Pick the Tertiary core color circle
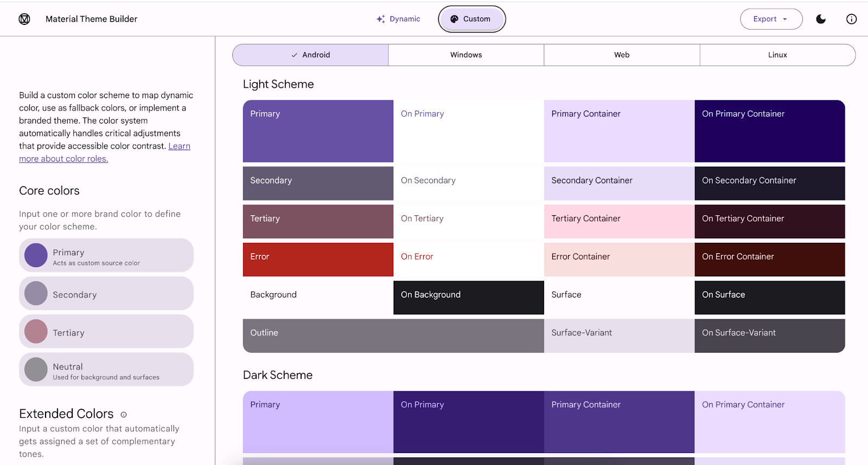The width and height of the screenshot is (868, 465). pyautogui.click(x=36, y=331)
